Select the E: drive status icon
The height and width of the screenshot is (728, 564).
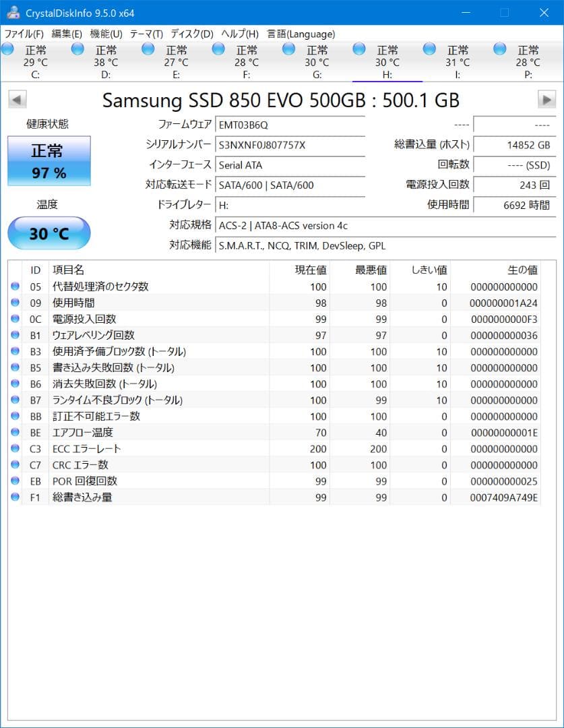(x=148, y=49)
